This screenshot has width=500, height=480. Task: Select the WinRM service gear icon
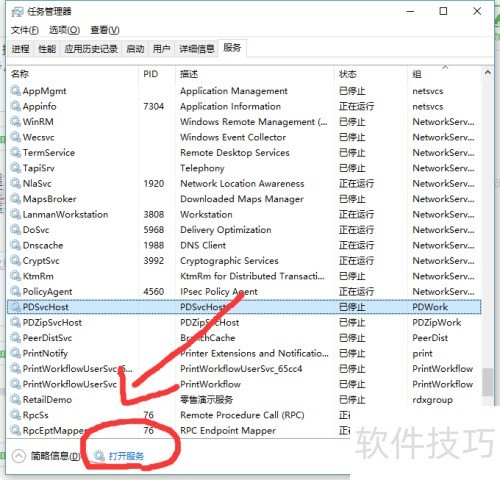point(15,122)
